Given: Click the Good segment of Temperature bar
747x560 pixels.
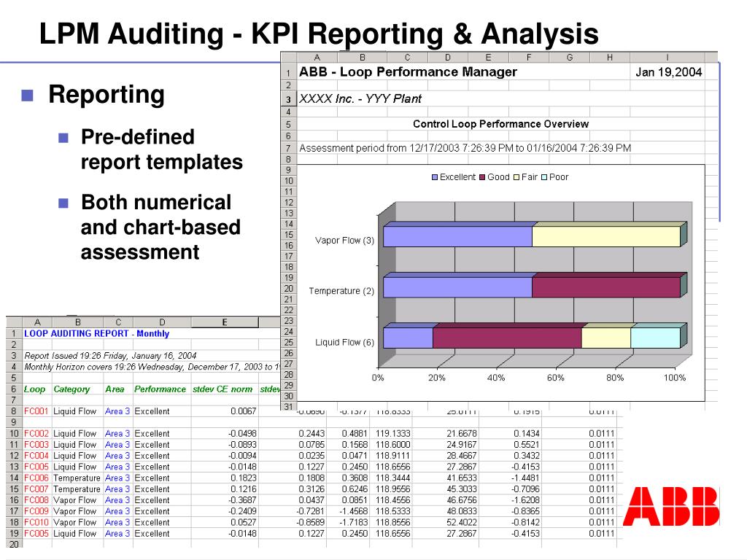Looking at the screenshot, I should [x=606, y=287].
